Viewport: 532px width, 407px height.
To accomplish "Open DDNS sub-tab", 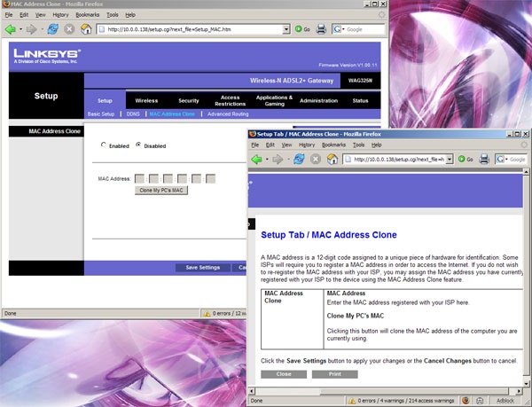I will pos(133,114).
